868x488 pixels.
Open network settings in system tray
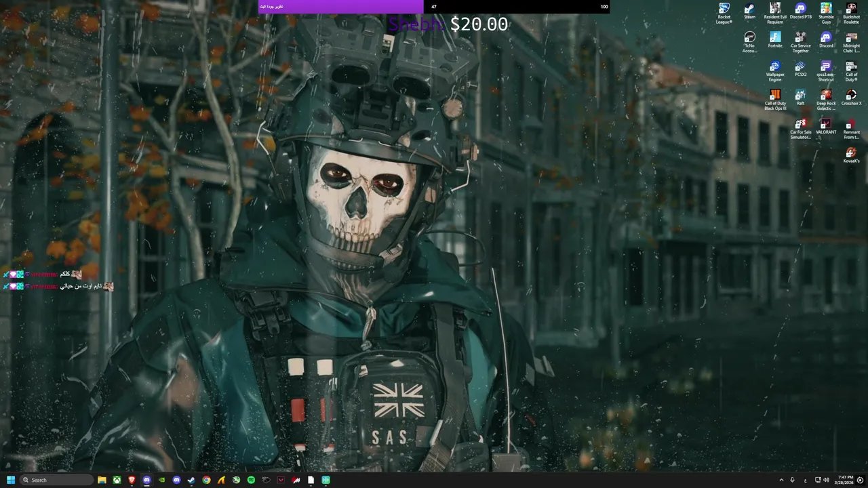[818, 480]
